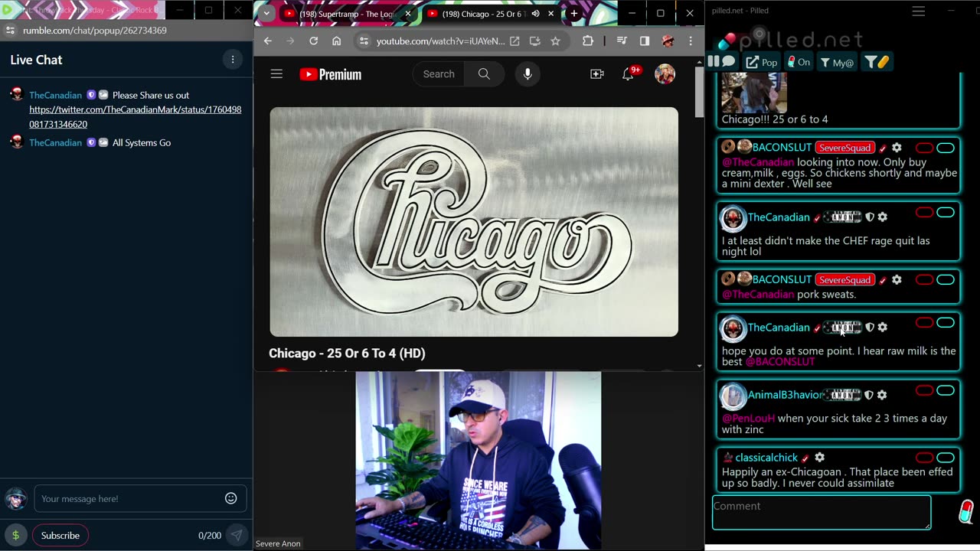Send Rumble chat message arrow

point(237,535)
